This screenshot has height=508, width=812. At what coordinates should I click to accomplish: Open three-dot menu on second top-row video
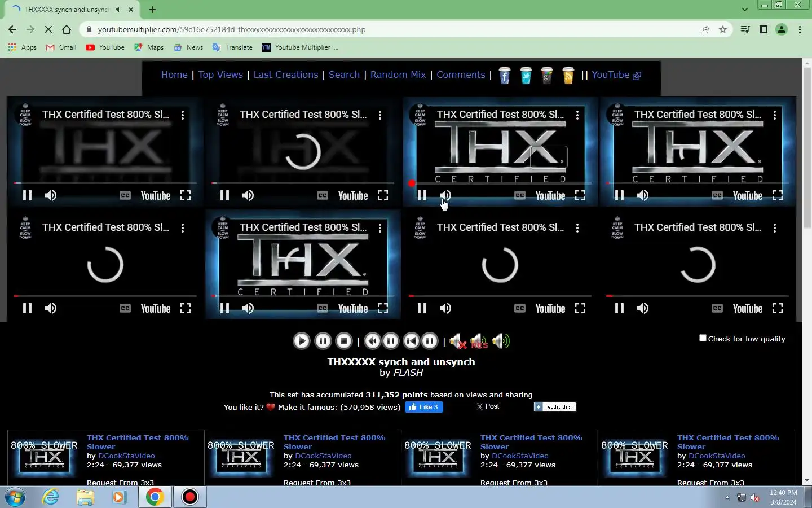pyautogui.click(x=380, y=115)
